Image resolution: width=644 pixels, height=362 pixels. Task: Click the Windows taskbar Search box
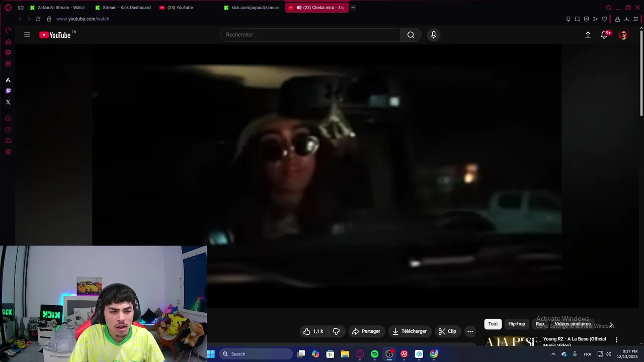pos(256,354)
